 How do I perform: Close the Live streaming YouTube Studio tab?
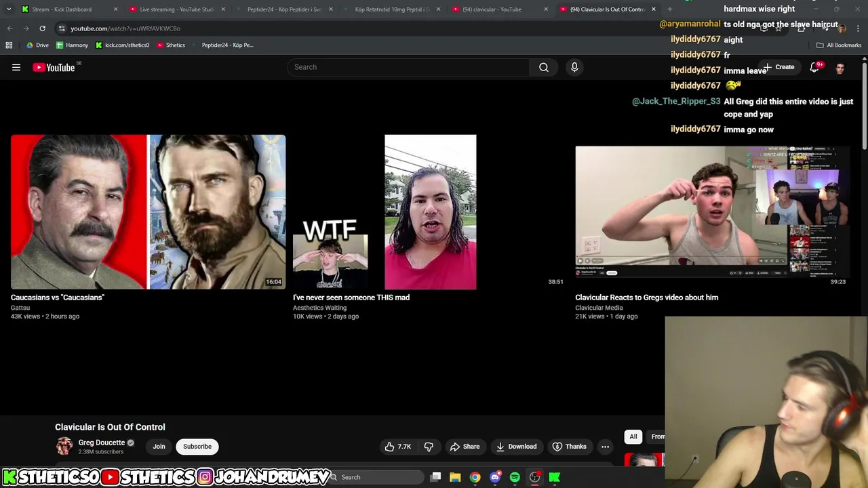point(223,9)
